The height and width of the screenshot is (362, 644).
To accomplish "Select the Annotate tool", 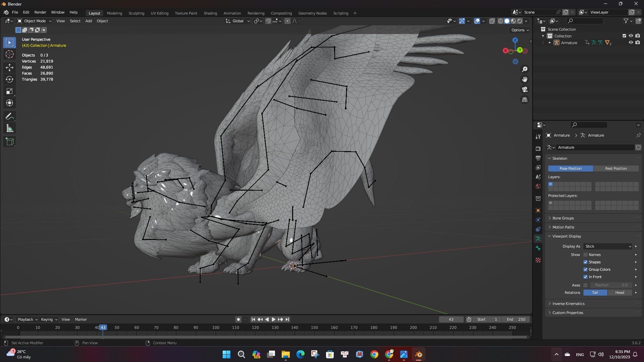I will coord(9,116).
